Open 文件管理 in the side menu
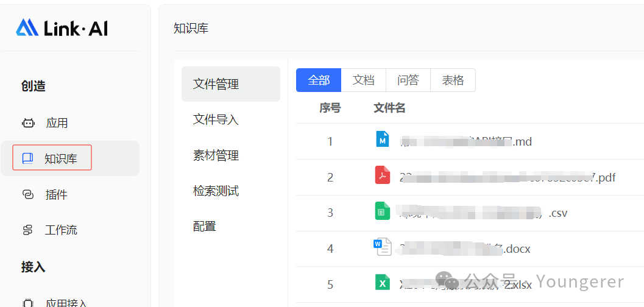The width and height of the screenshot is (644, 307). click(x=216, y=84)
